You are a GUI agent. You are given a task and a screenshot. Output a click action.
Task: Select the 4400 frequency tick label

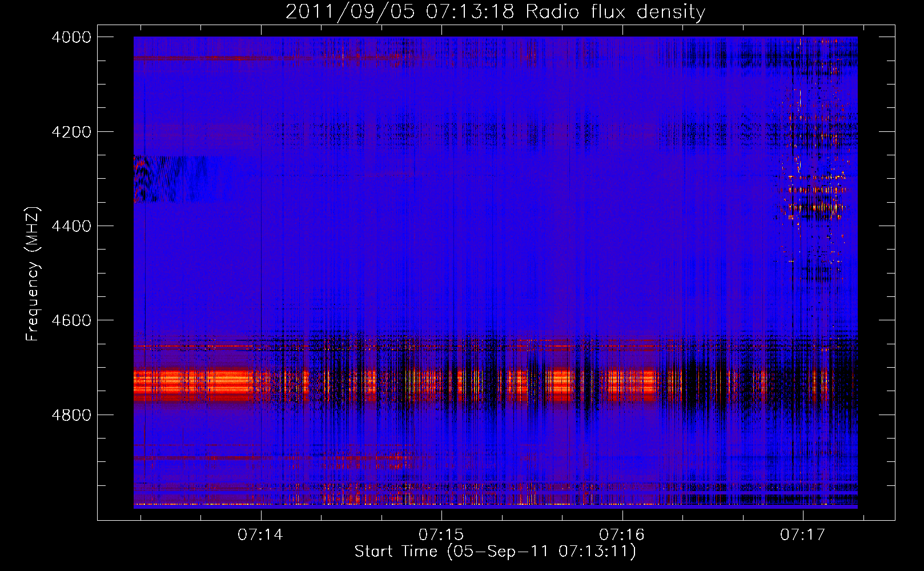point(71,226)
